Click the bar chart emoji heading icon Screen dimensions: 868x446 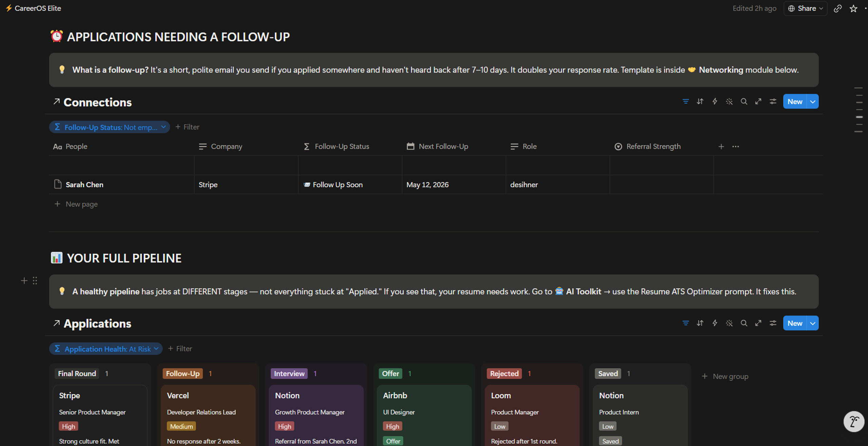[57, 258]
